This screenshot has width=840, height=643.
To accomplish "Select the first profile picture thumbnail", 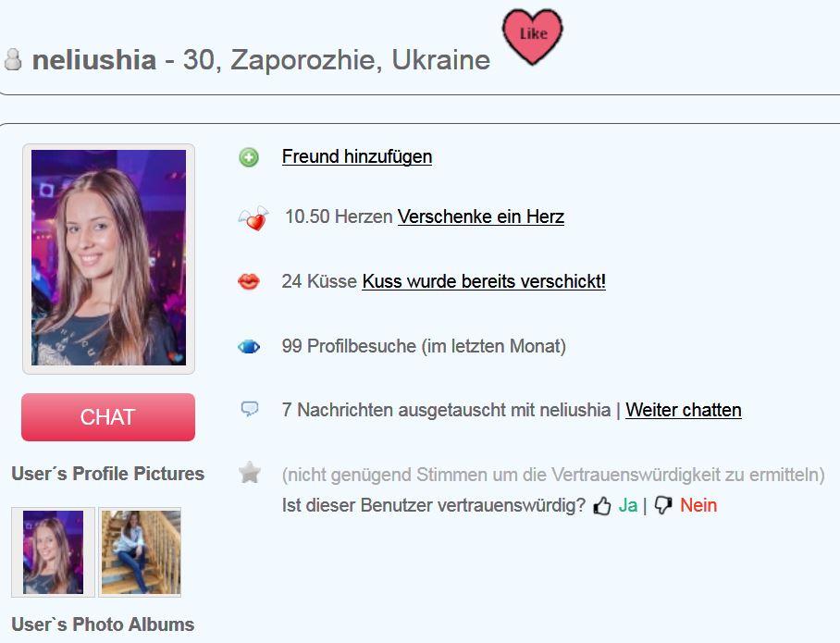I will pos(53,552).
